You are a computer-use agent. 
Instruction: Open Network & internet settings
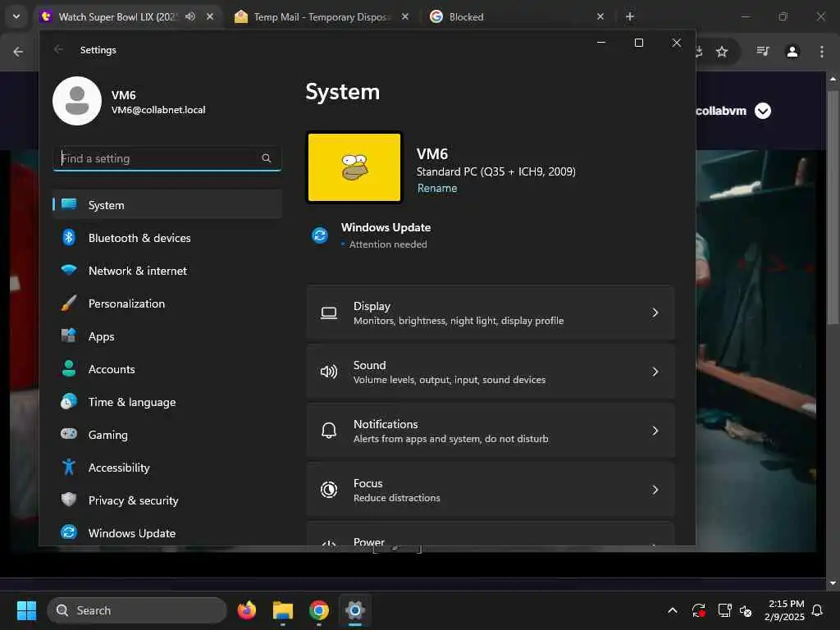pos(167,271)
